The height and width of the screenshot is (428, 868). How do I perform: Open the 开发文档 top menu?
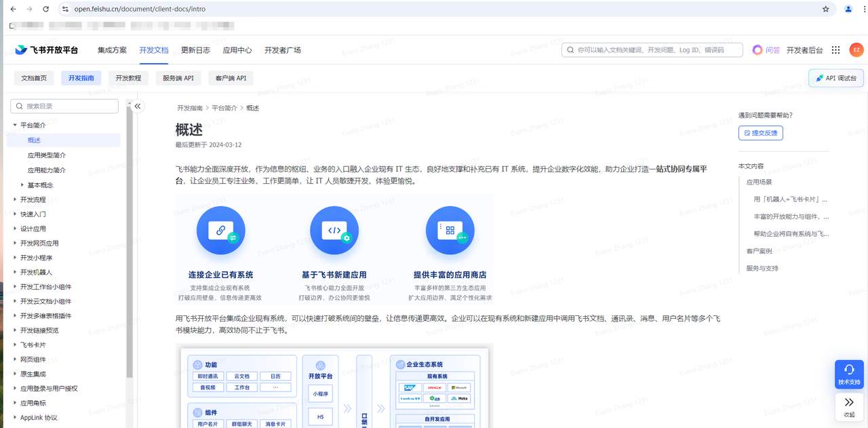(154, 50)
